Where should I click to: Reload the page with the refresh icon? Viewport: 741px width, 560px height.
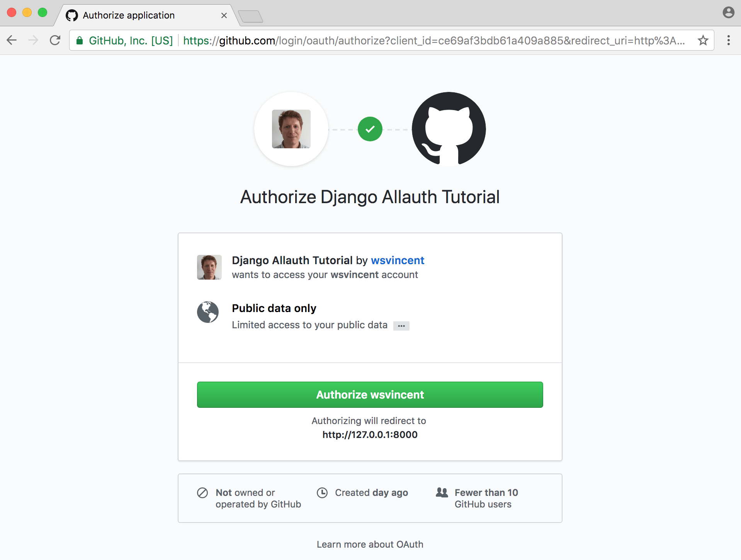(x=55, y=40)
